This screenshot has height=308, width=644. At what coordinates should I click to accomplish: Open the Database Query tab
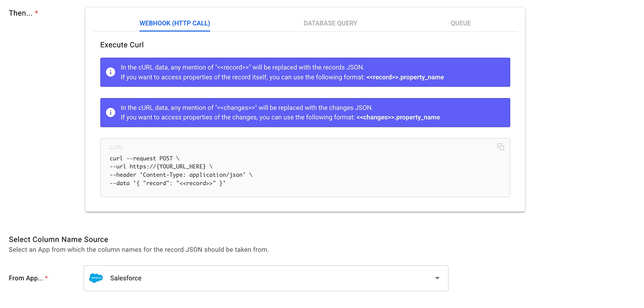click(x=330, y=24)
